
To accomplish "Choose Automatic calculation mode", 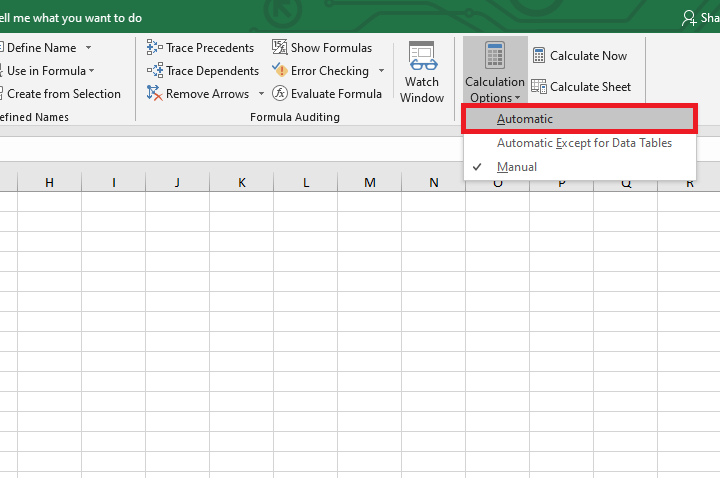I will (x=524, y=119).
